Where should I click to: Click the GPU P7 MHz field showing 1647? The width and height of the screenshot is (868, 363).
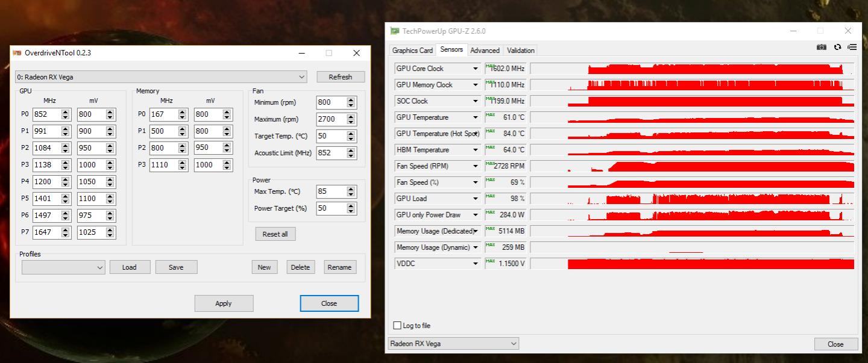[46, 232]
